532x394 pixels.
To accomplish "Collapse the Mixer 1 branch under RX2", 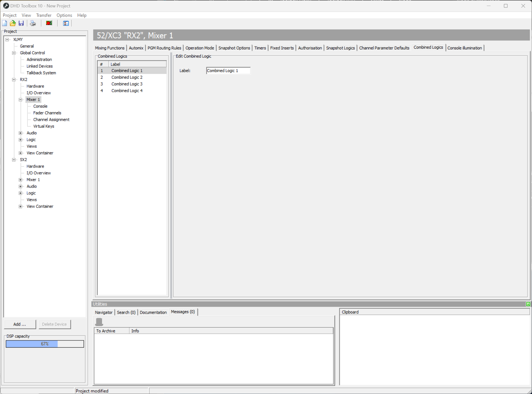I will point(20,99).
